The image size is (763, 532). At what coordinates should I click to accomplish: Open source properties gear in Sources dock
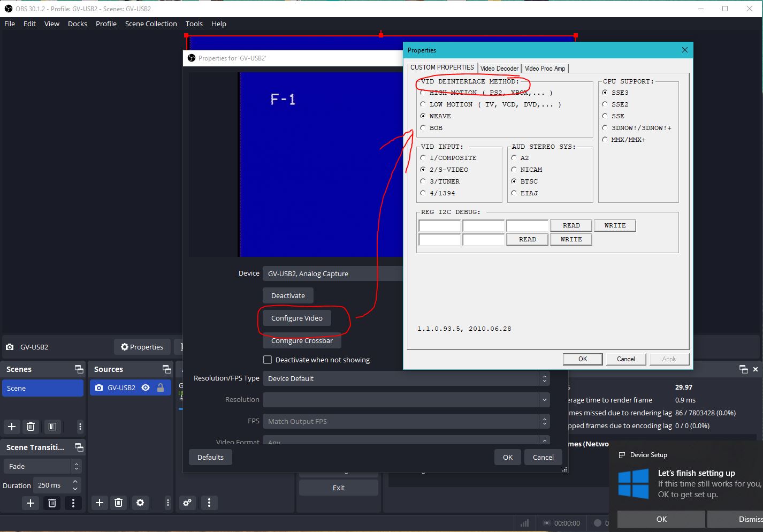(x=140, y=503)
